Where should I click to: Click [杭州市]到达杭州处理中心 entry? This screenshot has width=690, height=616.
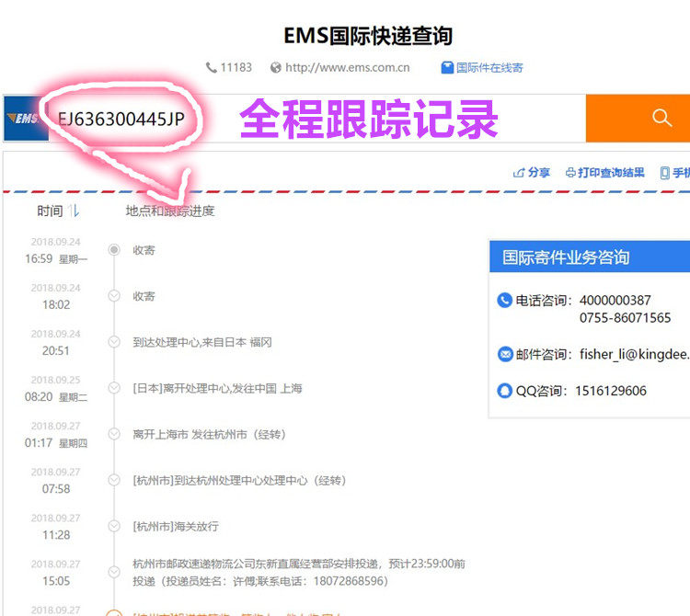pyautogui.click(x=240, y=481)
